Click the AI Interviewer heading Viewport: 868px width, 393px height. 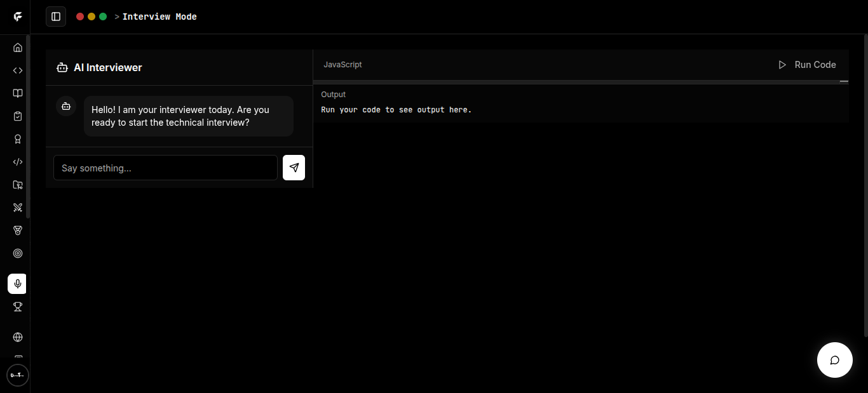pyautogui.click(x=108, y=67)
